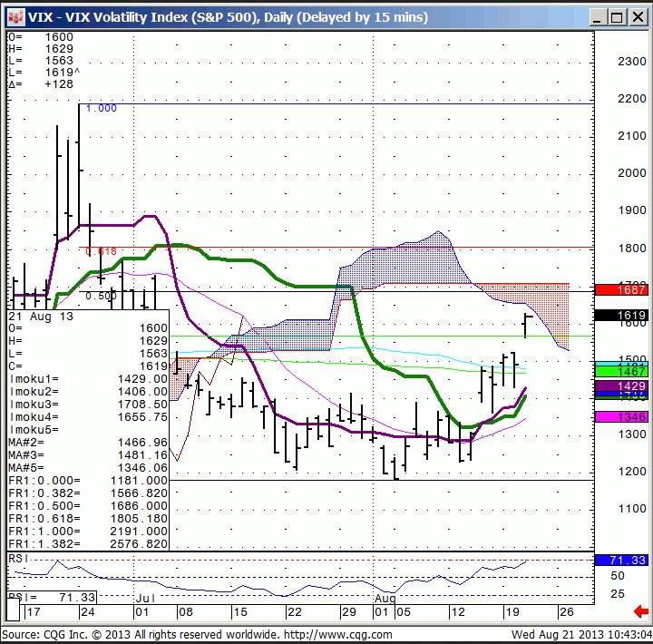Click the 05 date on time axis
The image size is (653, 644).
(403, 612)
